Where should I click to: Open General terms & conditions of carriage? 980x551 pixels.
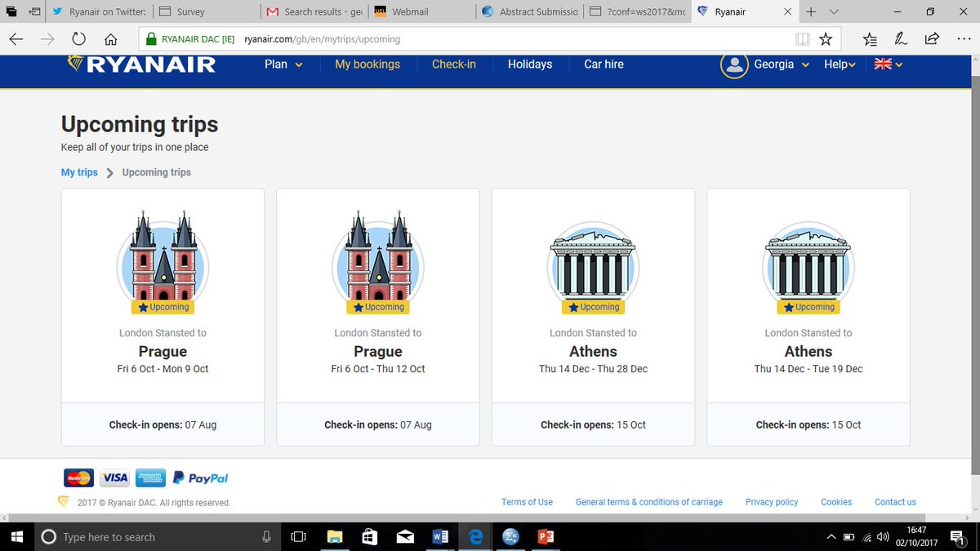coord(649,502)
